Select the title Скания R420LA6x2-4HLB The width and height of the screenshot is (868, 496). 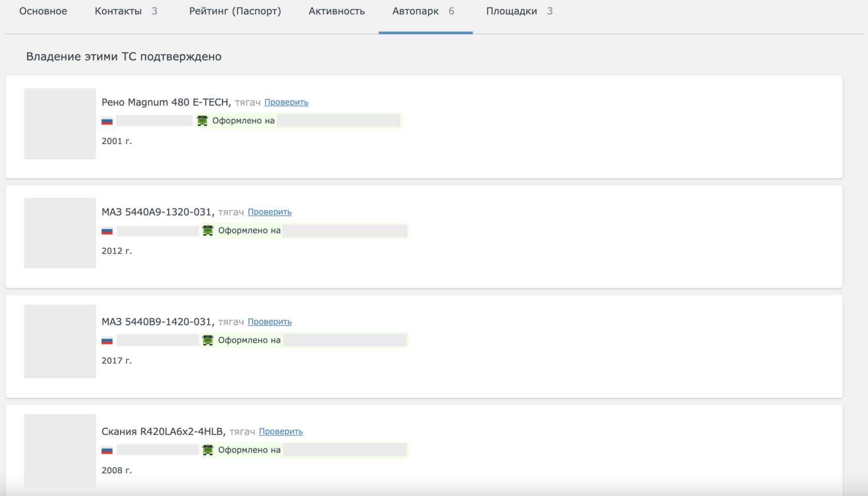(x=164, y=431)
